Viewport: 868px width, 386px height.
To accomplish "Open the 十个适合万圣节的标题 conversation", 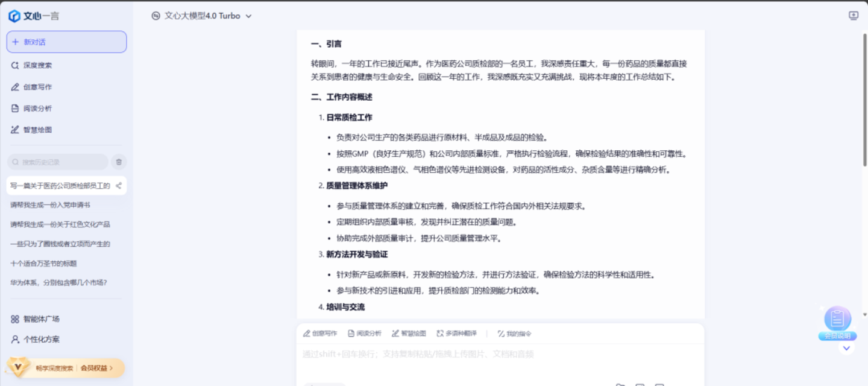I will [43, 264].
